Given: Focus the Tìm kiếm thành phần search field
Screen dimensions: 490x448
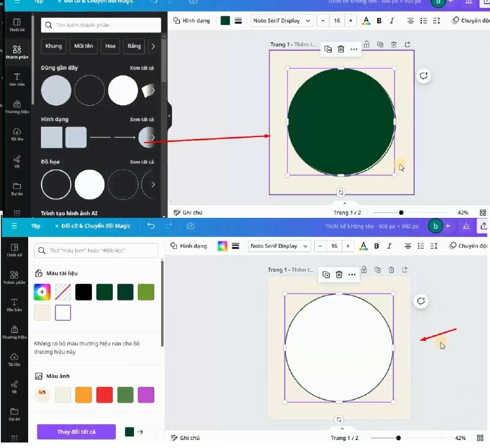Looking at the screenshot, I should pos(101,25).
